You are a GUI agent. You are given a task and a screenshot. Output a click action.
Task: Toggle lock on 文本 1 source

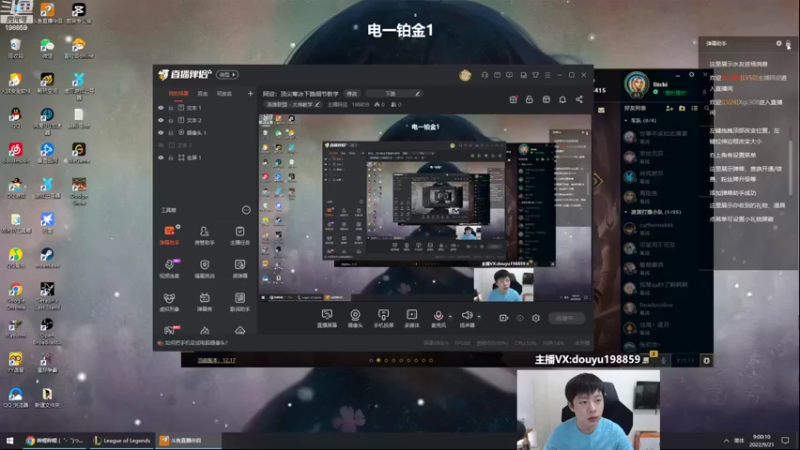171,108
